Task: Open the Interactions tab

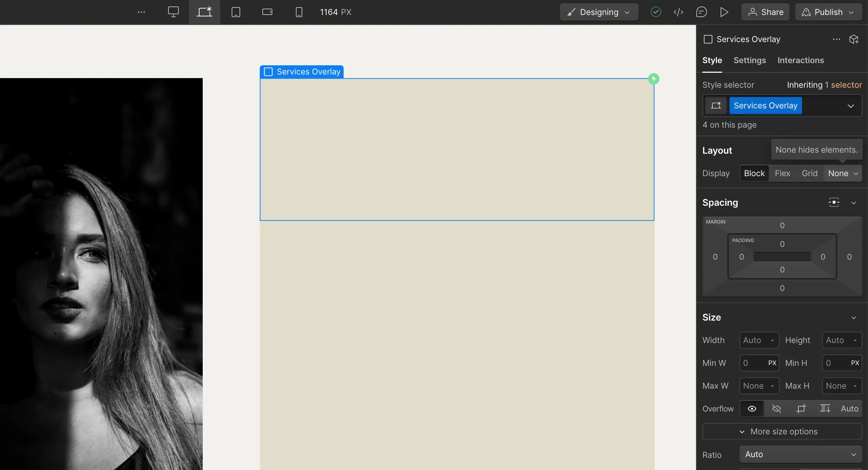Action: coord(801,60)
